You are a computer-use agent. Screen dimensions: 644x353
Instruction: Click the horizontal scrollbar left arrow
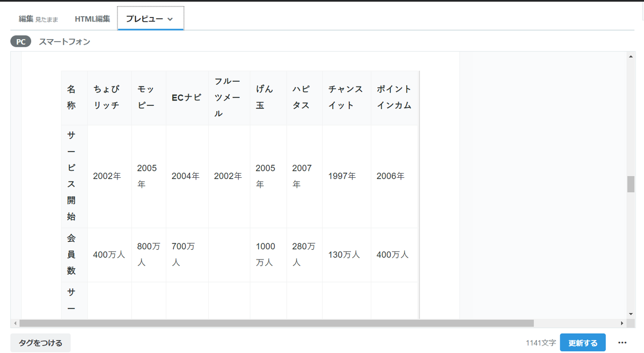(15, 323)
